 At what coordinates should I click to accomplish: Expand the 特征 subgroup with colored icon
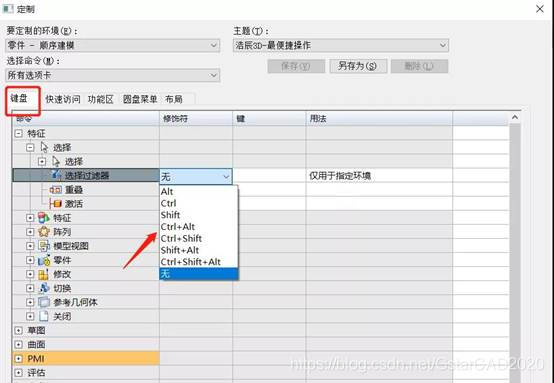click(30, 218)
